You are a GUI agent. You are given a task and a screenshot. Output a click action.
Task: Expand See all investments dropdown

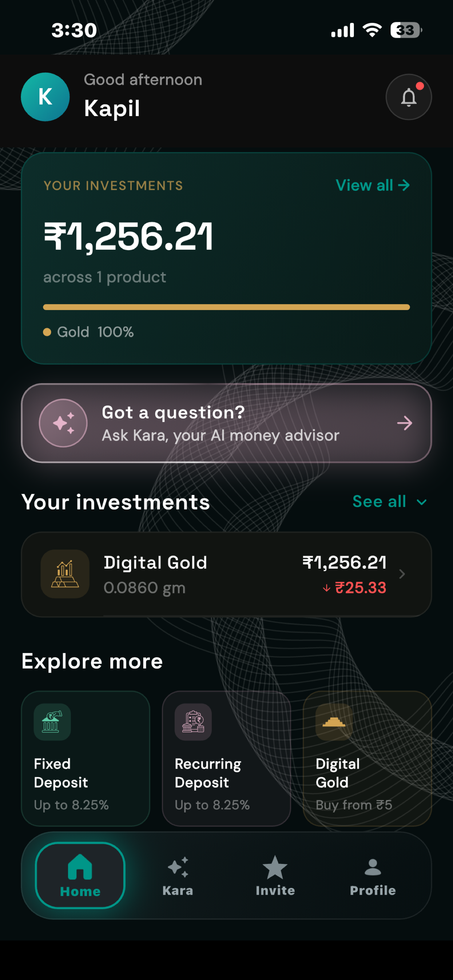(x=389, y=501)
